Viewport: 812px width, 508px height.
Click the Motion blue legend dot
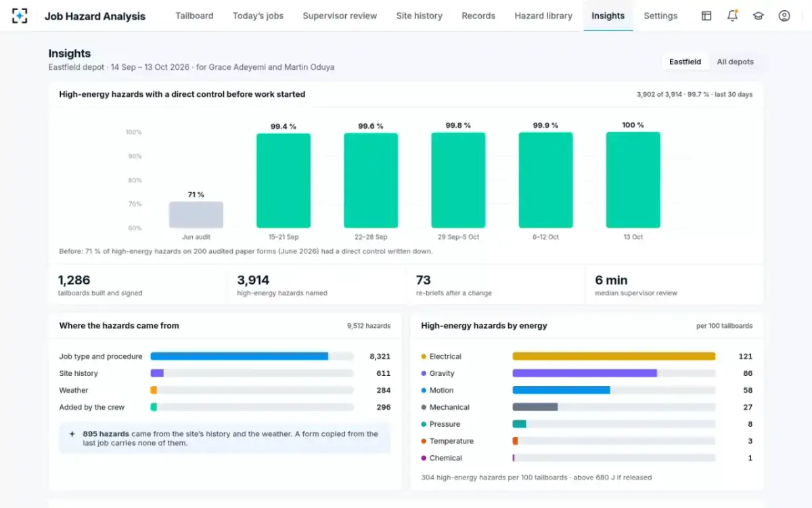[x=424, y=390]
